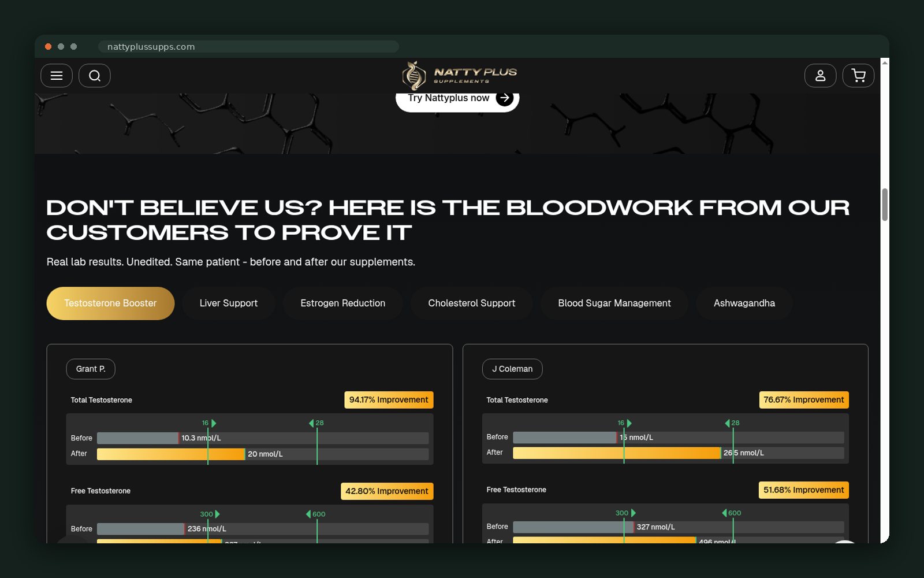Click the Grant P. customer tag
Image resolution: width=924 pixels, height=578 pixels.
91,369
